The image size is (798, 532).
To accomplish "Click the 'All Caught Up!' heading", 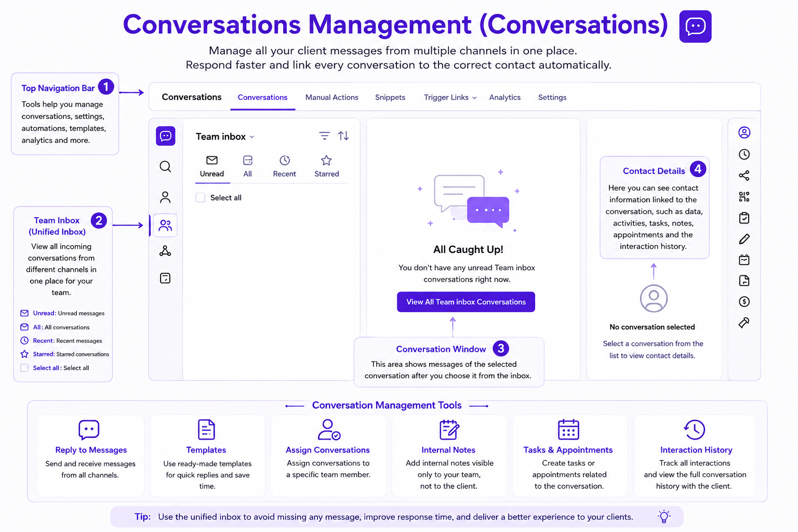I will tap(468, 249).
